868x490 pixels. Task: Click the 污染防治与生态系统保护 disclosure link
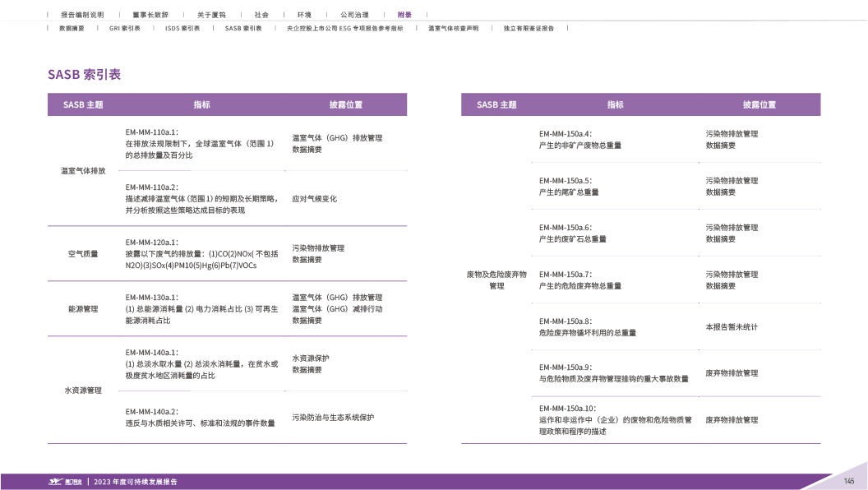point(332,418)
